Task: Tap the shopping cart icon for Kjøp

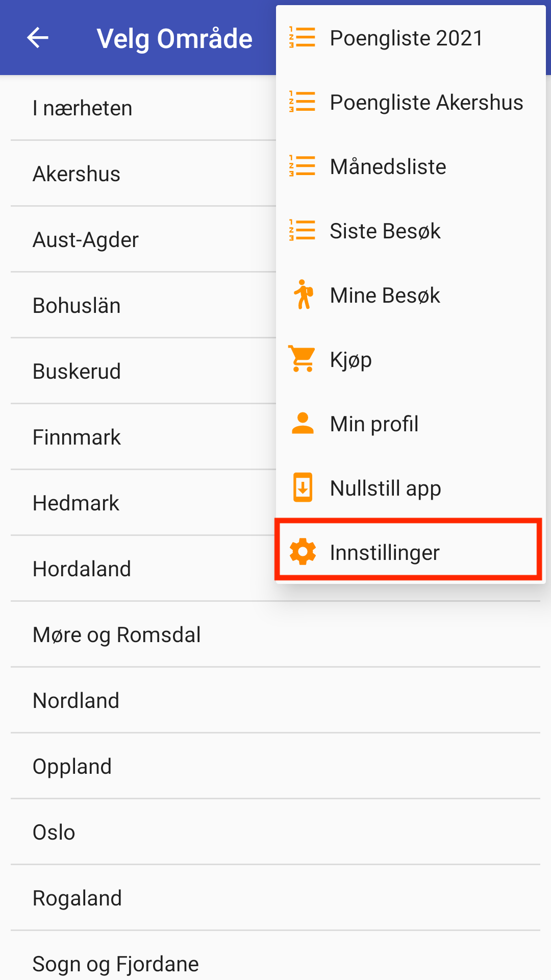Action: click(303, 359)
